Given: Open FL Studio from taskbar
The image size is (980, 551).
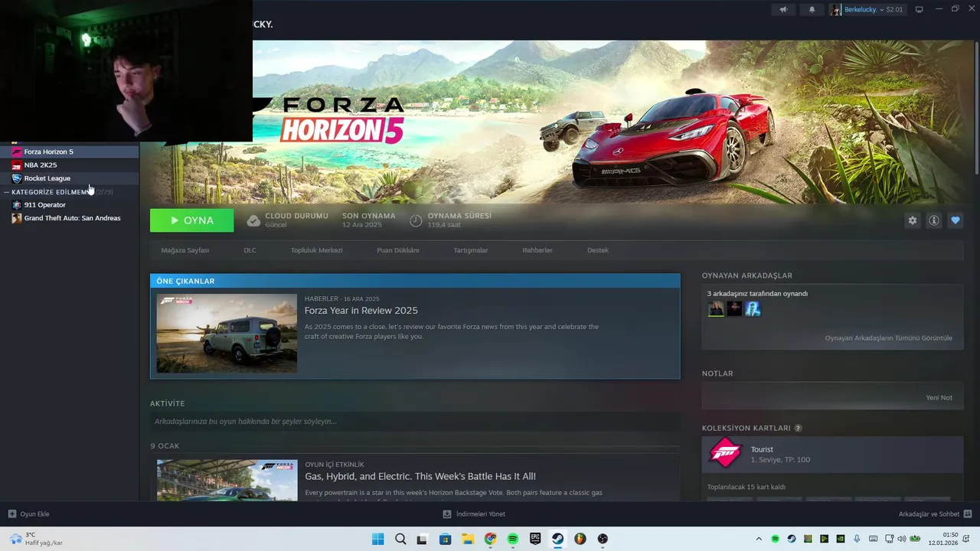Looking at the screenshot, I should tap(580, 539).
